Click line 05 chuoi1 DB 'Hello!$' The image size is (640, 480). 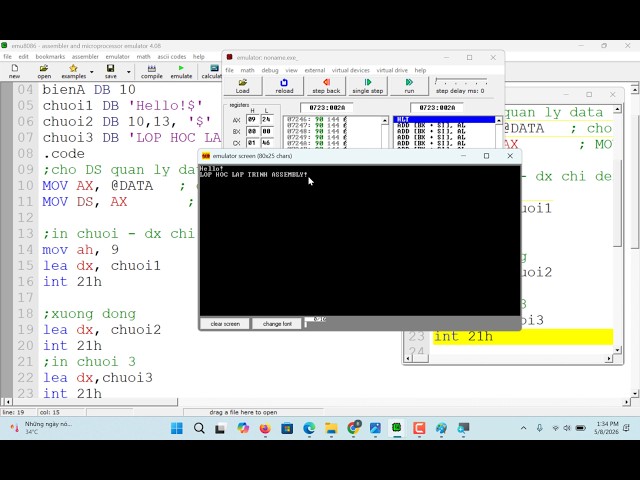122,106
